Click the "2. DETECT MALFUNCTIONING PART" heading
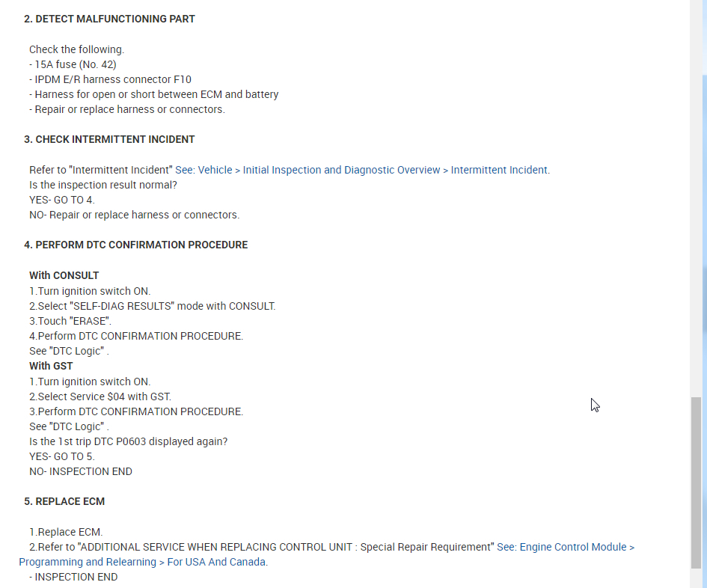707x588 pixels. (x=109, y=19)
